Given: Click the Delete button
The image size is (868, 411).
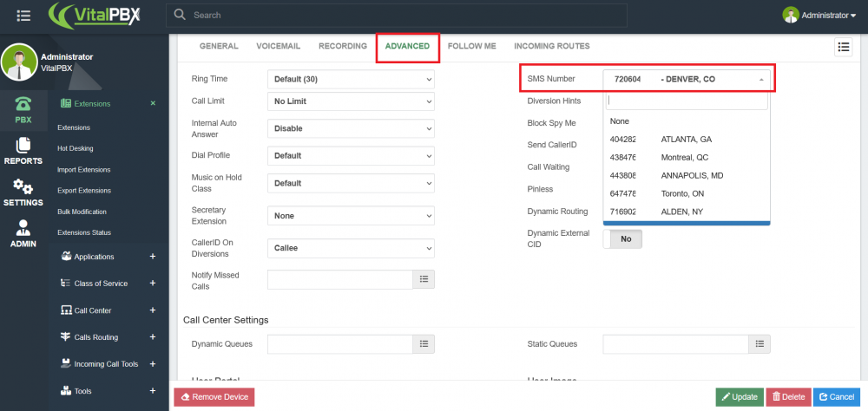Looking at the screenshot, I should tap(789, 396).
